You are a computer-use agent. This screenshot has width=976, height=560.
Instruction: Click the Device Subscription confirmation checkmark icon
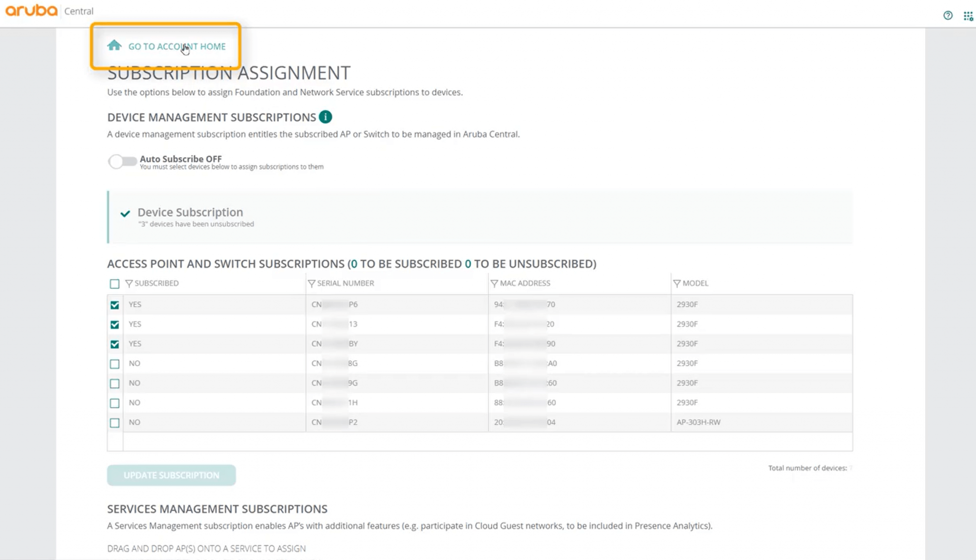point(125,214)
